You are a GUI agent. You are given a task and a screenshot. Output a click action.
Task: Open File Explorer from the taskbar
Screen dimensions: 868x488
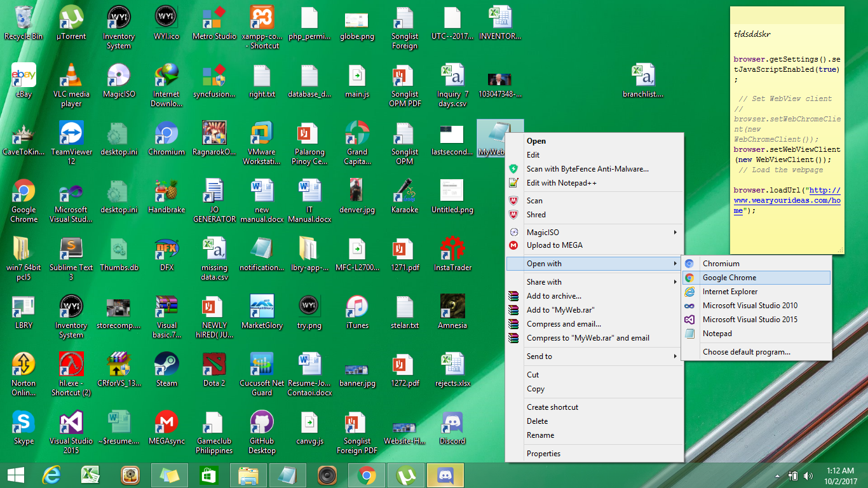tap(248, 475)
